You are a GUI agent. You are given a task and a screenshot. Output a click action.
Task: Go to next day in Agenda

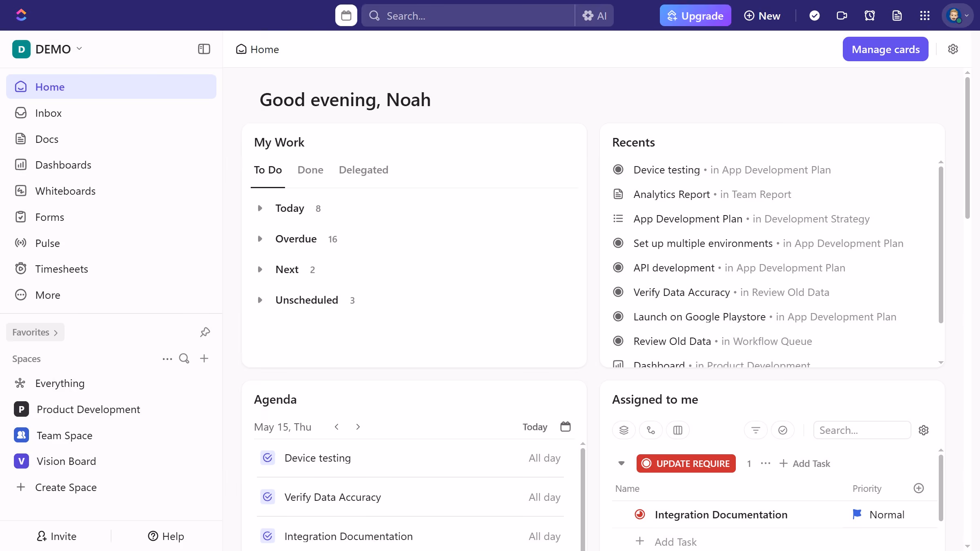(358, 427)
